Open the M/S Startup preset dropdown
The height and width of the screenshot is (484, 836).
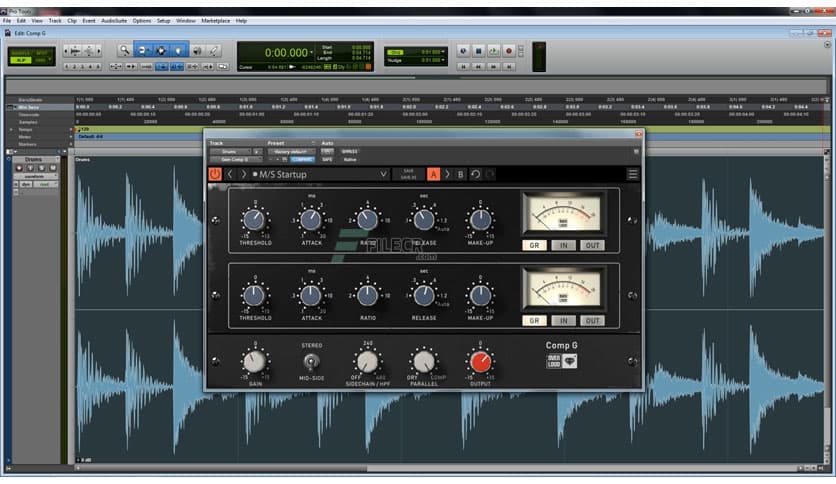point(383,174)
